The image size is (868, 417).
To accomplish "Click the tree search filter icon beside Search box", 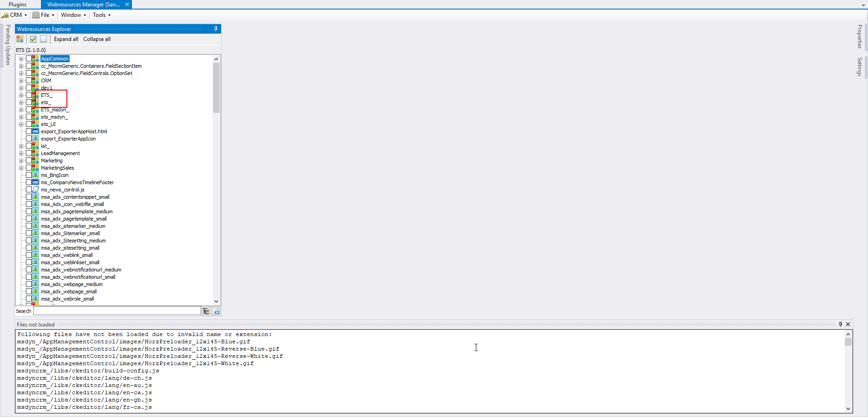I will click(207, 311).
